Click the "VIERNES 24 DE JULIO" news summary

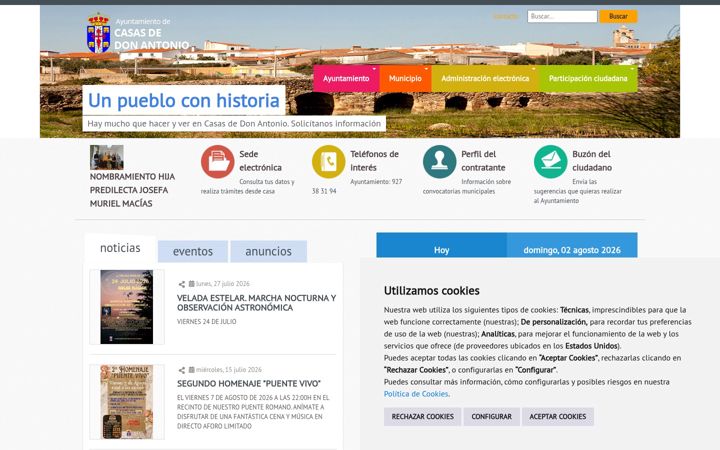coord(207,321)
